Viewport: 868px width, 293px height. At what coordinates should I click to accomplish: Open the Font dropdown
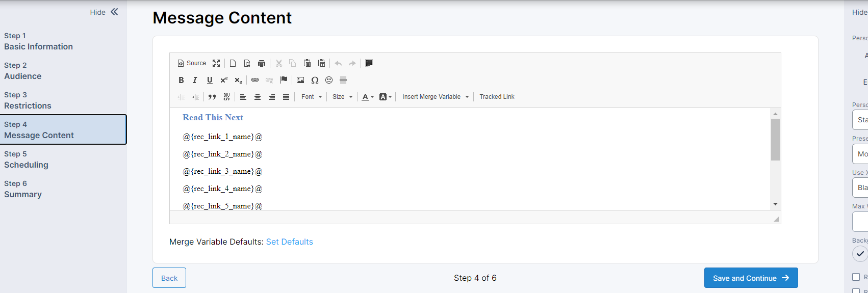coord(312,97)
